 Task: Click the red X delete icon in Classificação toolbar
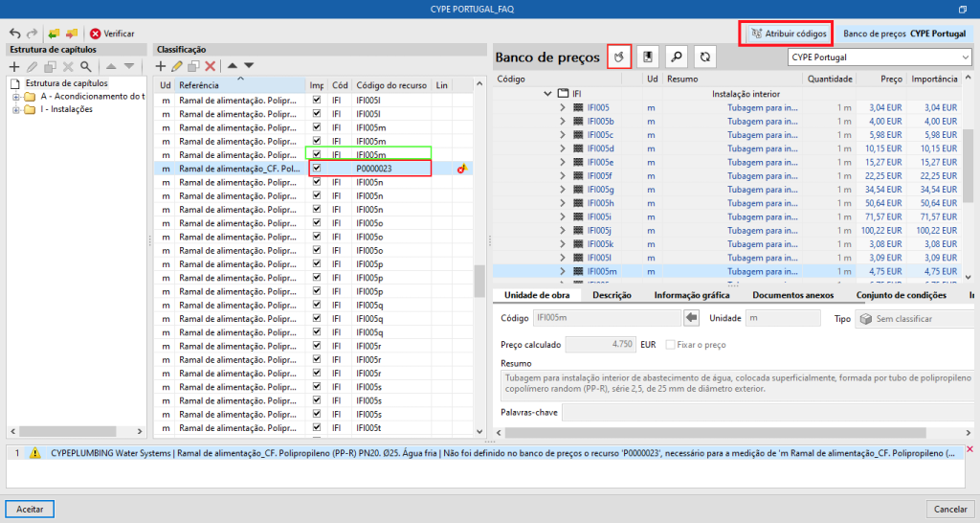(210, 66)
